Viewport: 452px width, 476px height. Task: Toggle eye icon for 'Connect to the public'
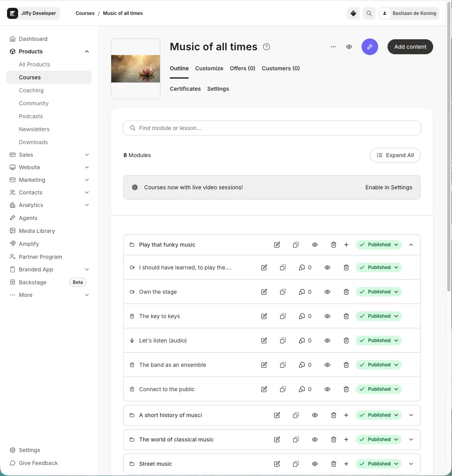click(327, 389)
